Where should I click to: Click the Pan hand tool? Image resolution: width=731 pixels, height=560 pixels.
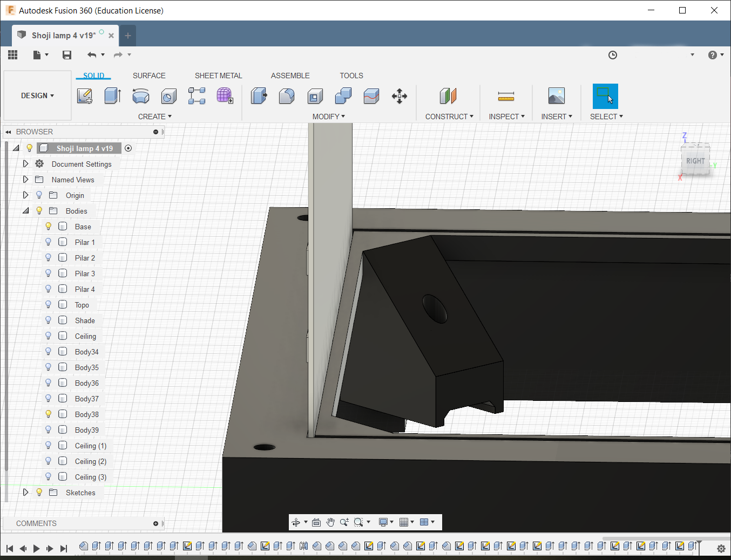330,522
